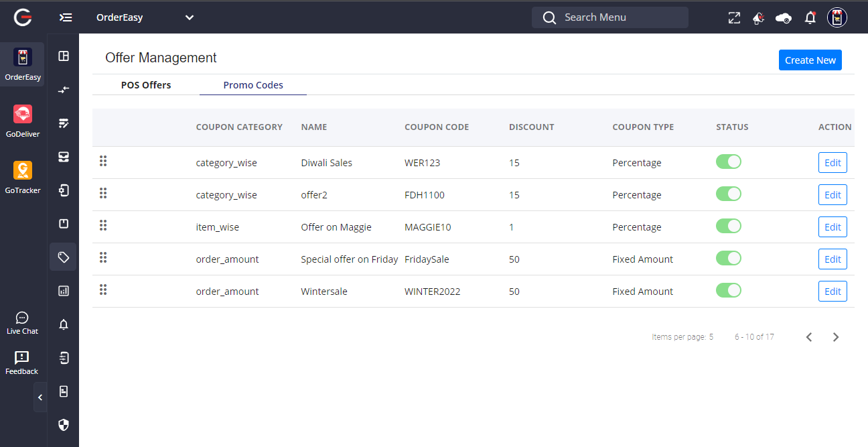
Task: Click the Create New button
Action: [810, 60]
